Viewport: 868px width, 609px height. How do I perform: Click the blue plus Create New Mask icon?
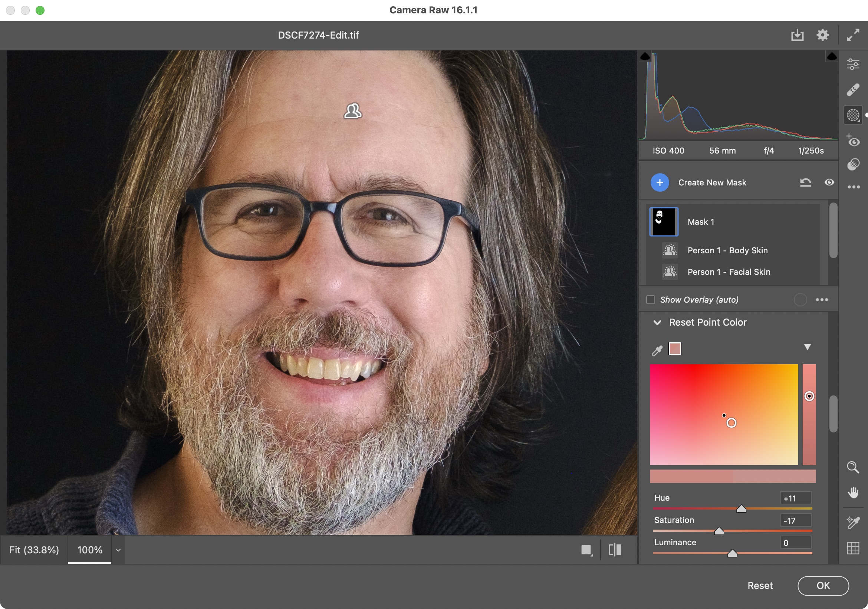659,182
